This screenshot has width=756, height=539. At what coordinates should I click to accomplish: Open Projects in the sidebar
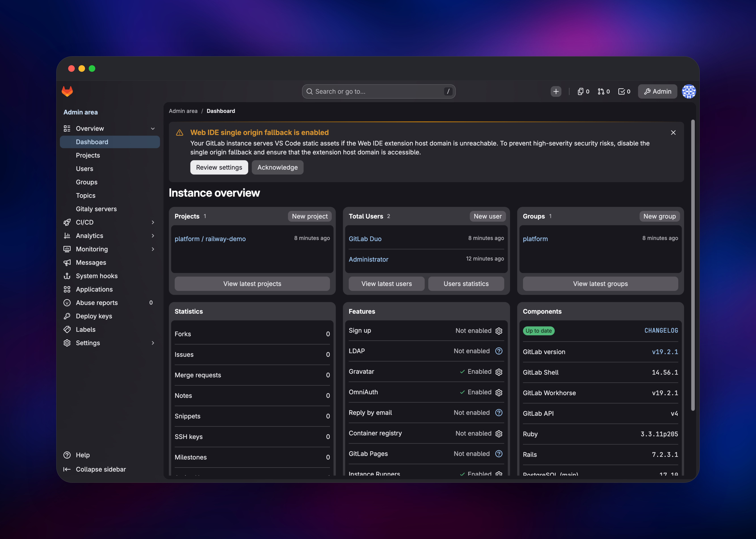[x=110, y=155]
